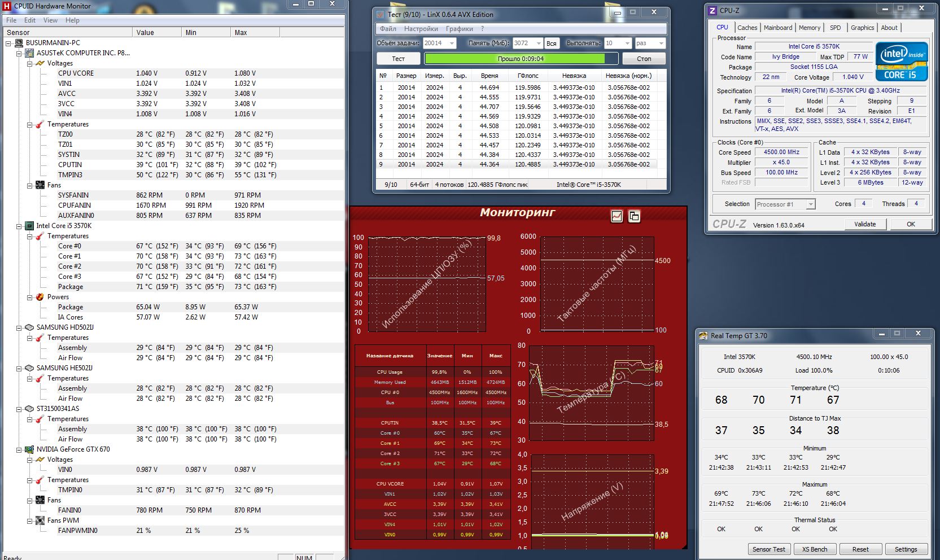Open the Processor #1 selection dropdown in CPU-Z
Screen dimensions: 940x560
[811, 204]
